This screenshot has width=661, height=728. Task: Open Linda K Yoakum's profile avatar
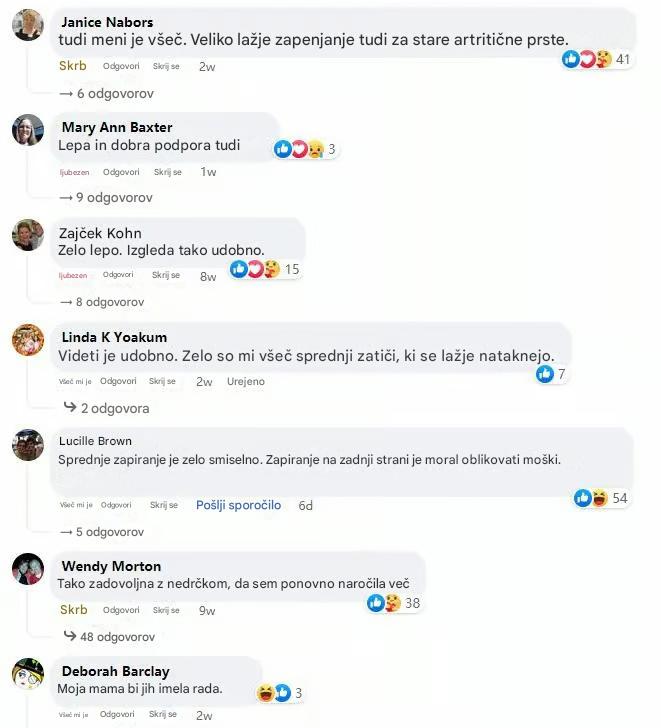click(27, 340)
